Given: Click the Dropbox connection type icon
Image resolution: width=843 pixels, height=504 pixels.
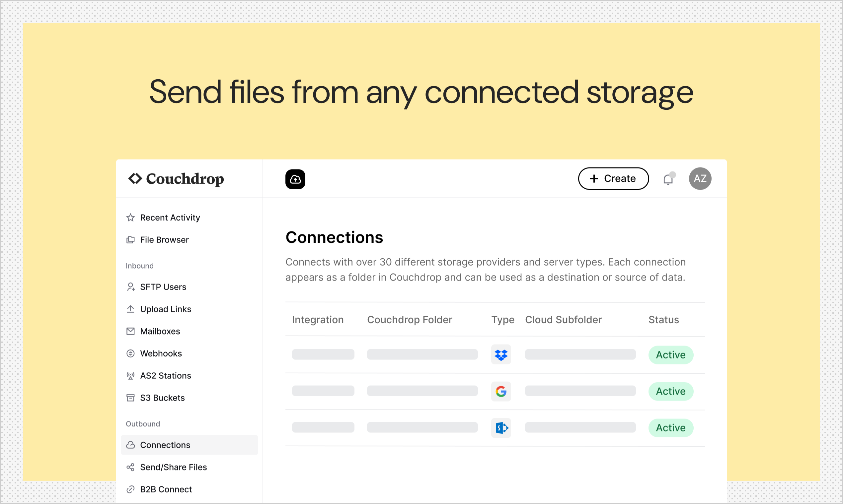Looking at the screenshot, I should [x=501, y=354].
